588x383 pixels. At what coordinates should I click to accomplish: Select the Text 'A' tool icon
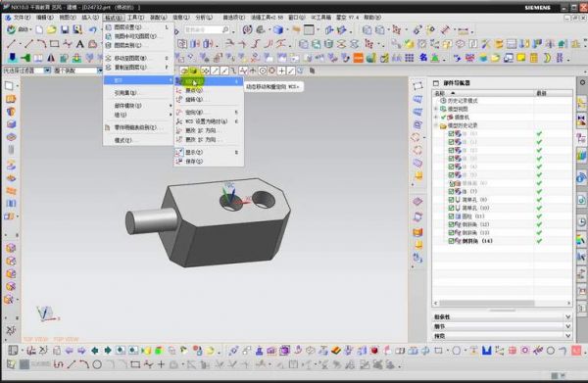[80, 44]
